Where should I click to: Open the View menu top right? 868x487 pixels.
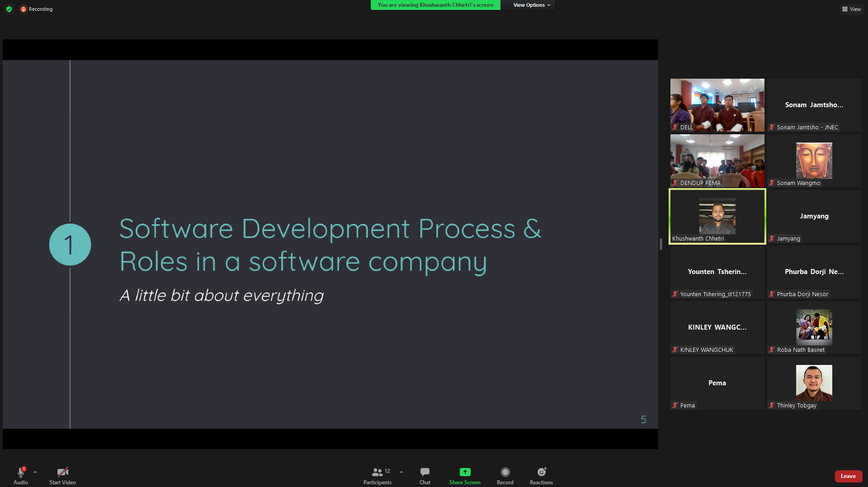tap(852, 9)
